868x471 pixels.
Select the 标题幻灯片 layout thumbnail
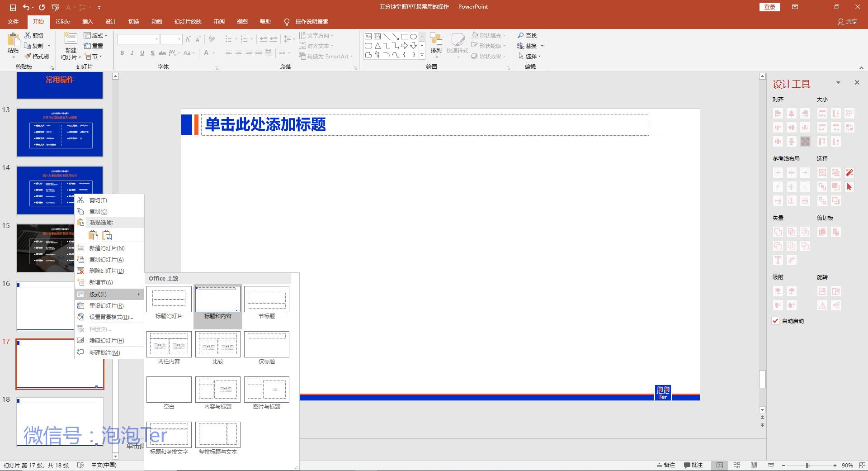pyautogui.click(x=169, y=303)
